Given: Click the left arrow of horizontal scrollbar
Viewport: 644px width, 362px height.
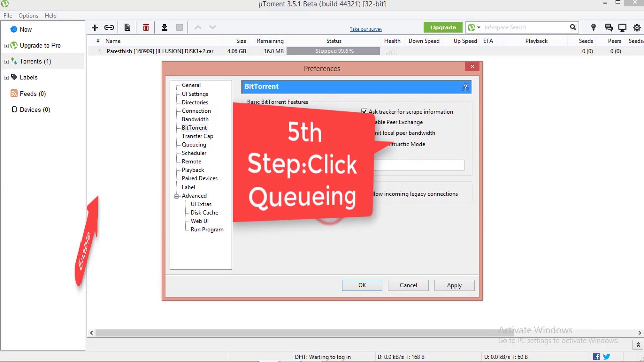Looking at the screenshot, I should coord(91,333).
